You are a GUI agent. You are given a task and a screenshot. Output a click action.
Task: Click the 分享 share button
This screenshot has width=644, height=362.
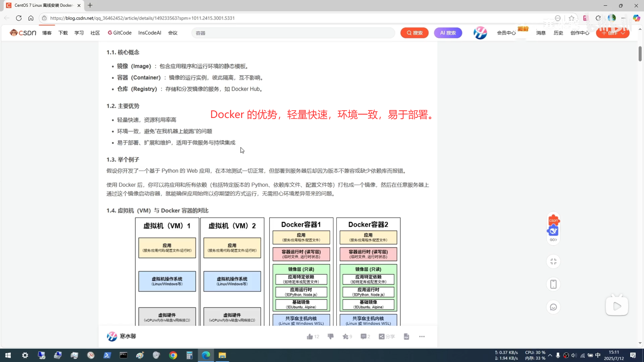(386, 337)
